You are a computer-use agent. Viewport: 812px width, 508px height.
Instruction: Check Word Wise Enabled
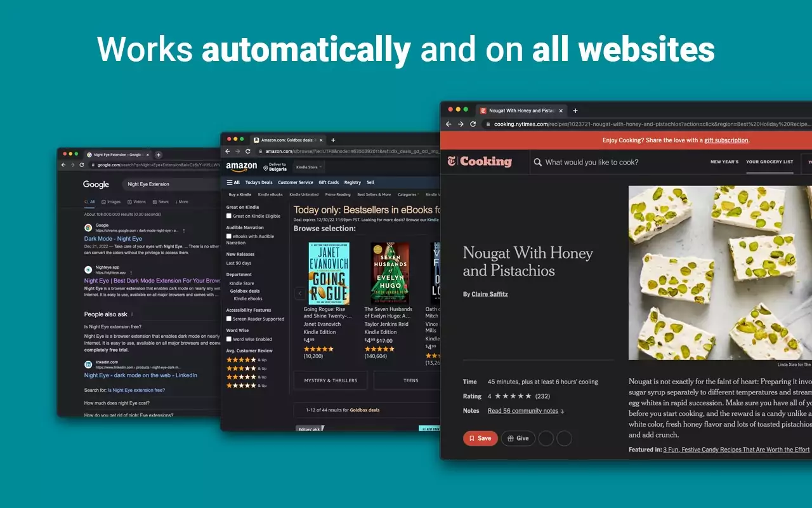point(229,339)
